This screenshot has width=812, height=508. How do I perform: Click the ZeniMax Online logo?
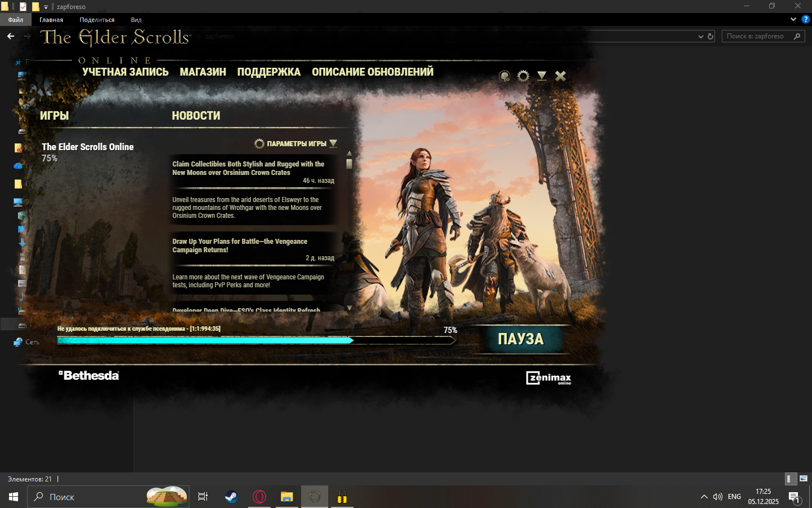click(549, 378)
